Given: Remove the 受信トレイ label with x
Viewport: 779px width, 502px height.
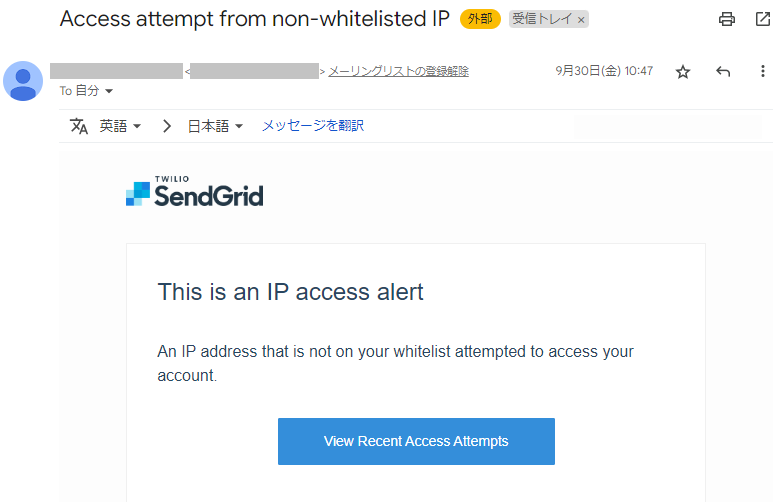Looking at the screenshot, I should click(x=581, y=20).
